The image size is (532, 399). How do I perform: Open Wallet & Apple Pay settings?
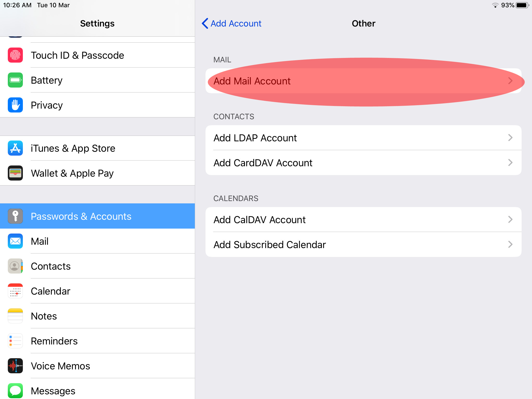(x=97, y=173)
